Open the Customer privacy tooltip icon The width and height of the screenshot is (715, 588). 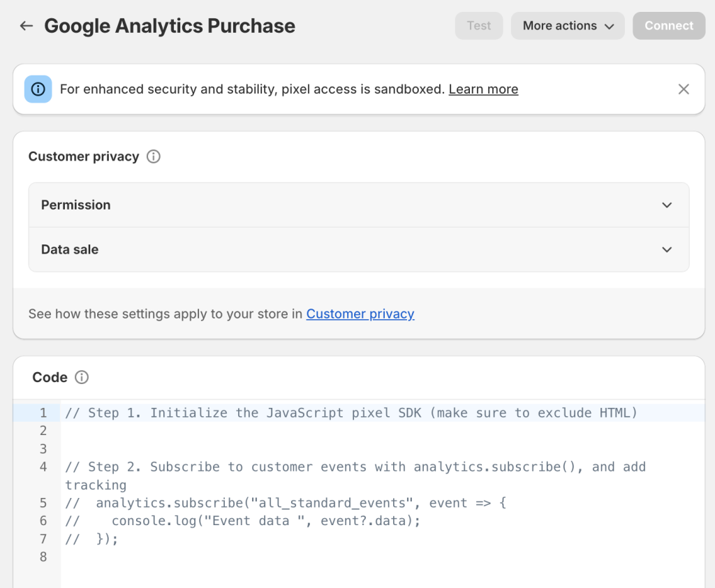tap(153, 156)
